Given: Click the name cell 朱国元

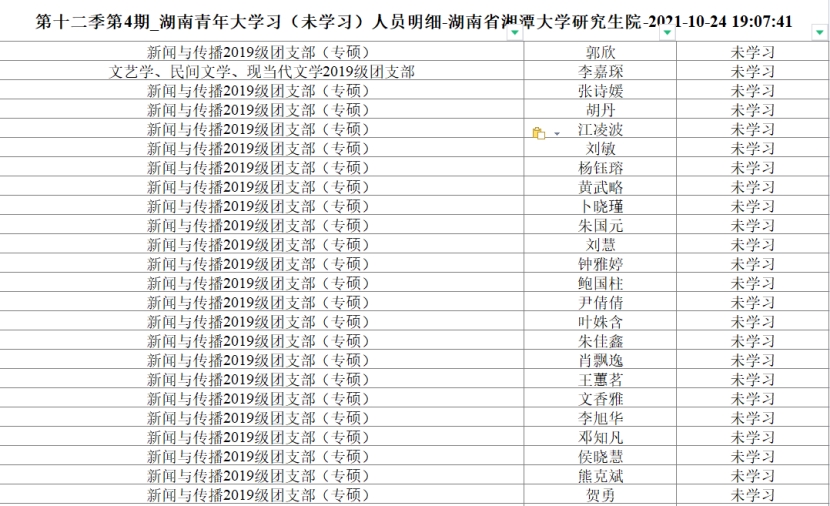Looking at the screenshot, I should [x=600, y=225].
